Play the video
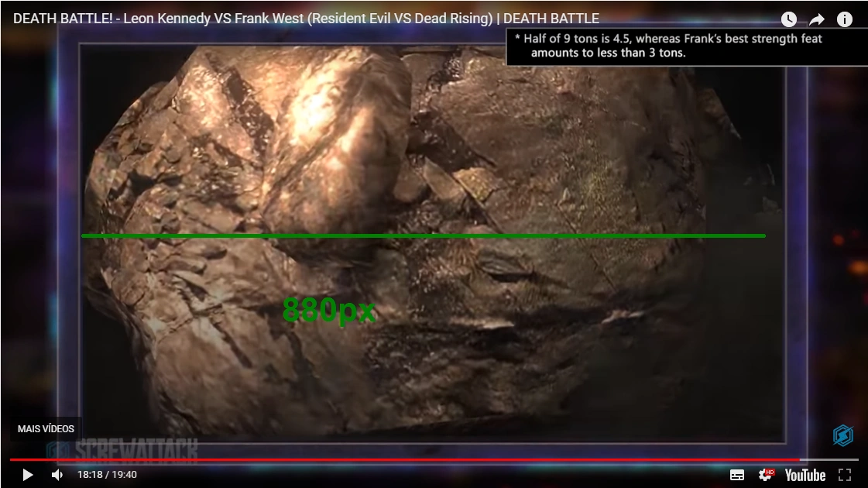This screenshot has width=868, height=488. tap(27, 475)
